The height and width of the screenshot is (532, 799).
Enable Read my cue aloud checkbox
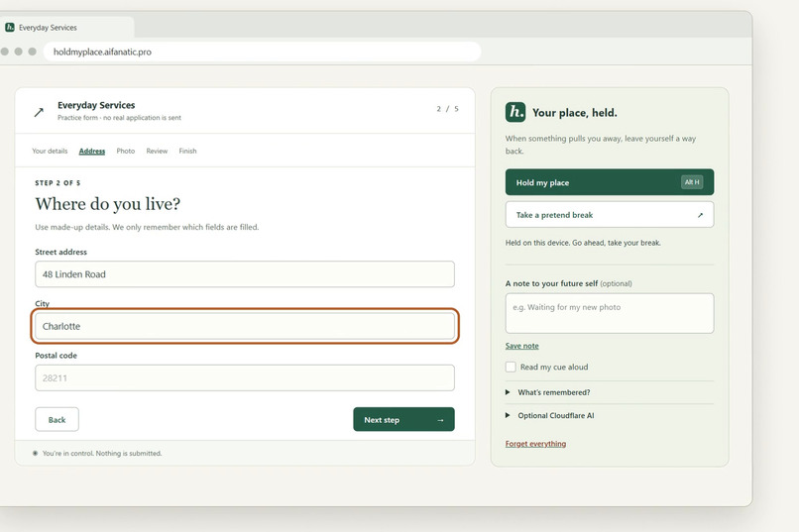point(511,368)
